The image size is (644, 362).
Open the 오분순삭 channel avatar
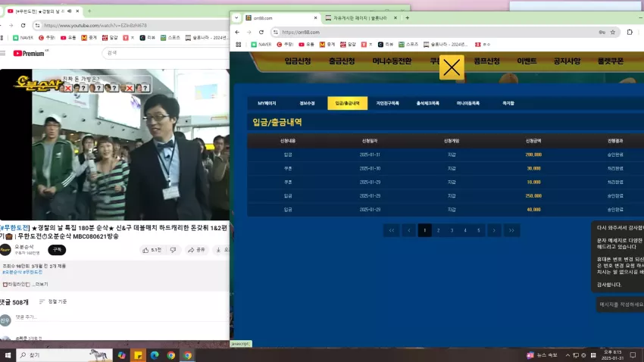tap(5, 250)
